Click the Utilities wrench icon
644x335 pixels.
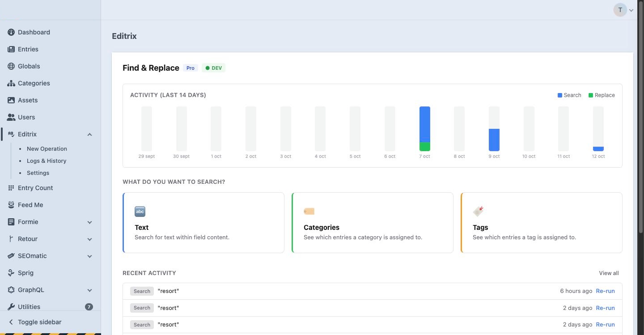click(11, 307)
